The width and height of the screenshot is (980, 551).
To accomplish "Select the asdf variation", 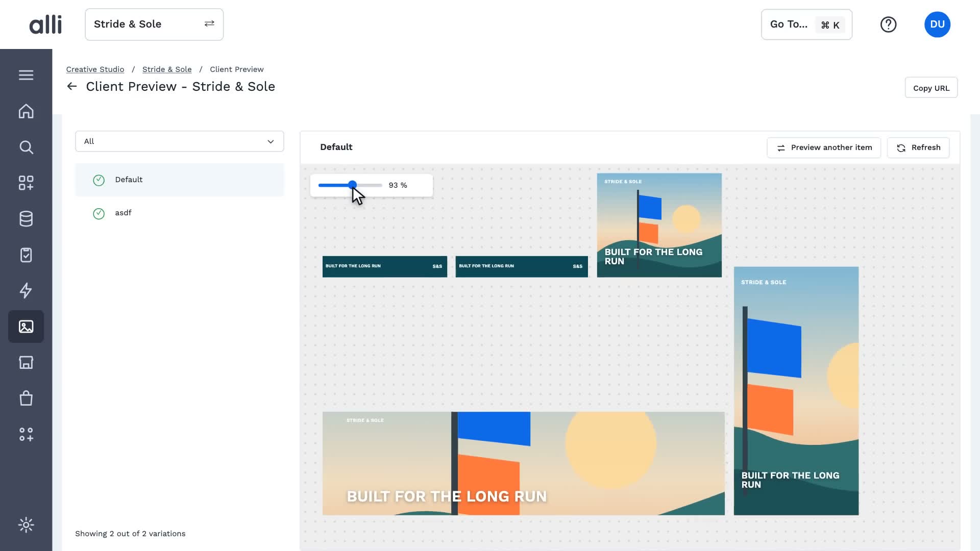I will pos(180,213).
